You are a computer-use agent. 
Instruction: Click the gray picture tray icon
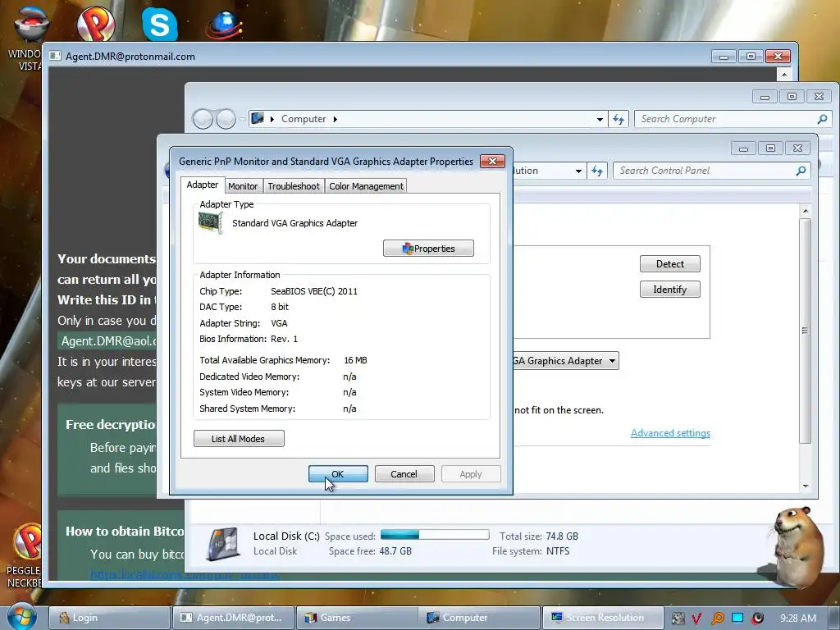tap(678, 619)
